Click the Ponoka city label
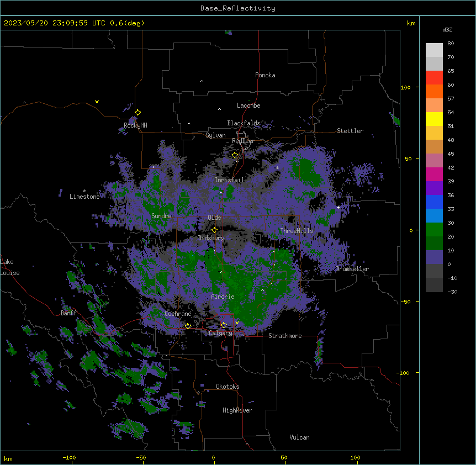Screen dimensions: 476x465 [265, 75]
